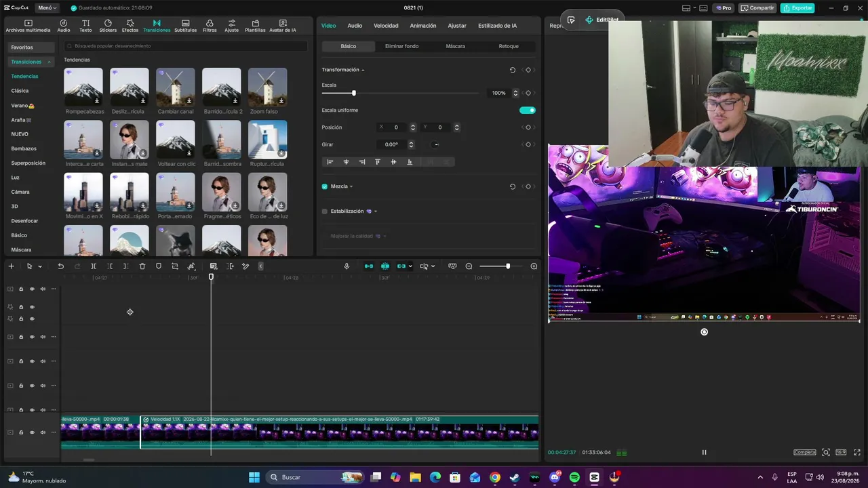Switch to the Audio properties tab

(355, 26)
